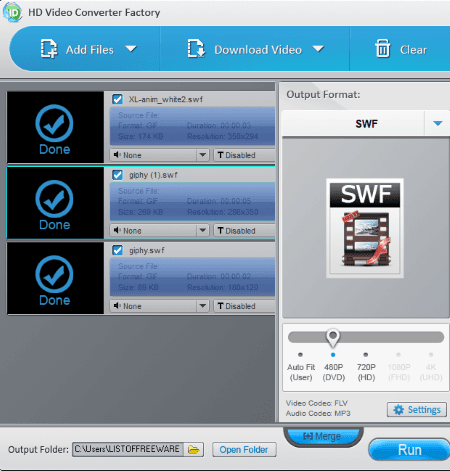Click Done checkmark for giphy.swf
Viewport: 450px width, 471px height.
click(54, 275)
